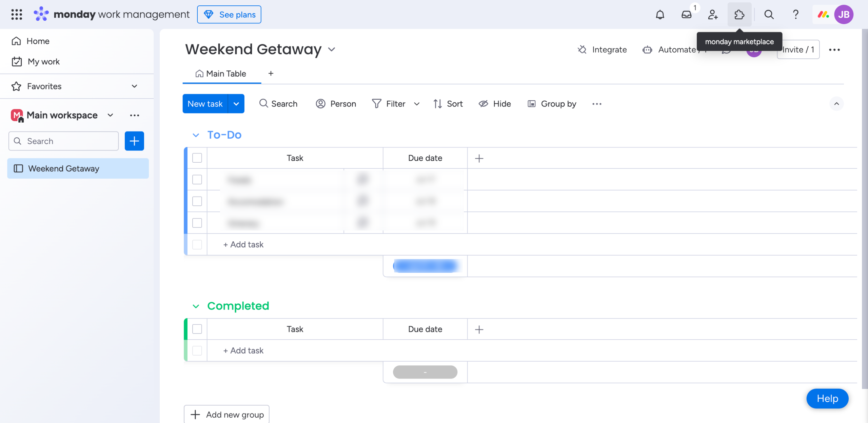Screen dimensions: 868x423
Task: Select all tasks in To-Do group checkbox
Action: pos(197,158)
